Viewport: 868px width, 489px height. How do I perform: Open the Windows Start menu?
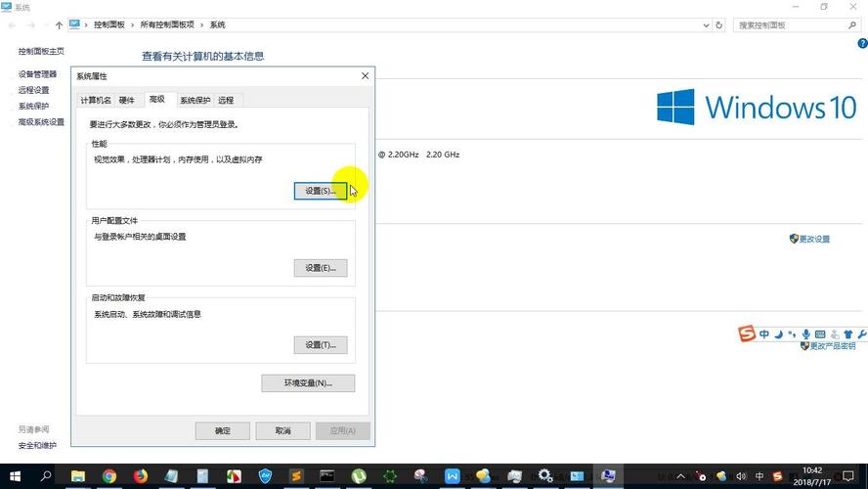tap(15, 475)
